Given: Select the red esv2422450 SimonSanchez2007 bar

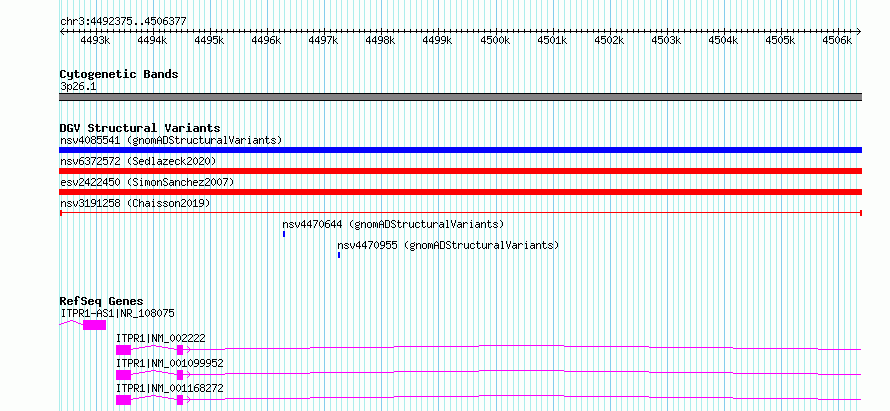Looking at the screenshot, I should 460,192.
